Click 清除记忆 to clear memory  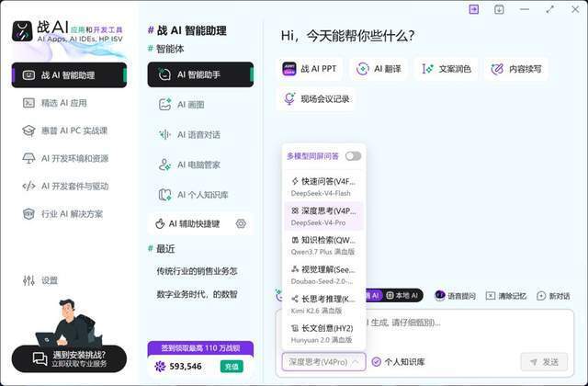click(x=506, y=296)
